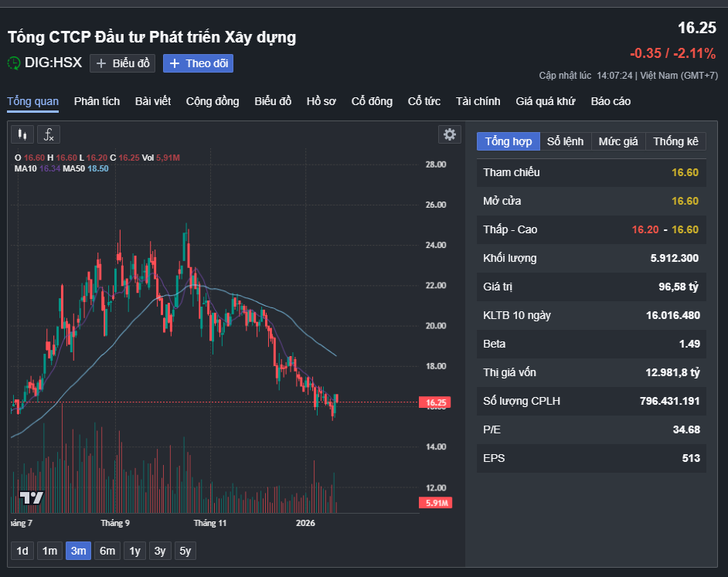728x577 pixels.
Task: Click the 16.25 price label on the axis
Action: click(434, 402)
